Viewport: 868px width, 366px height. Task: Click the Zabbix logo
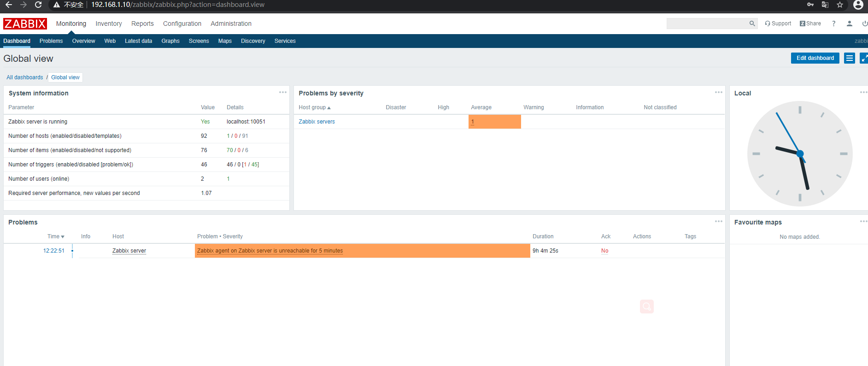[25, 24]
